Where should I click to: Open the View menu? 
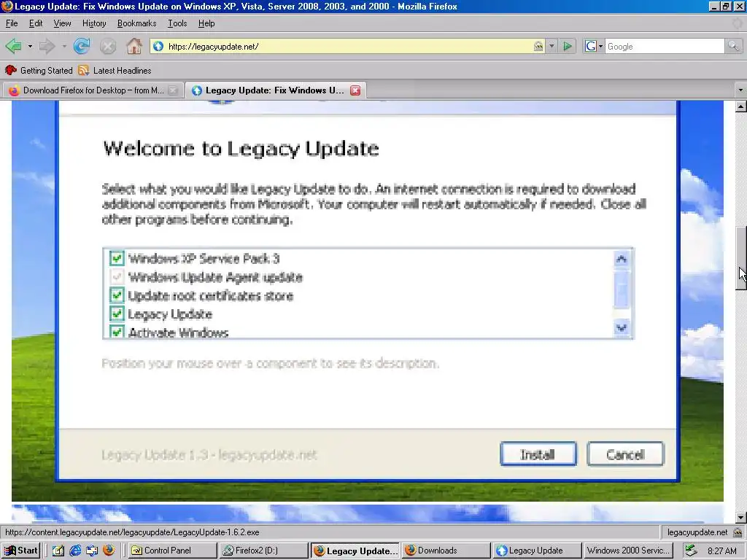(x=62, y=23)
